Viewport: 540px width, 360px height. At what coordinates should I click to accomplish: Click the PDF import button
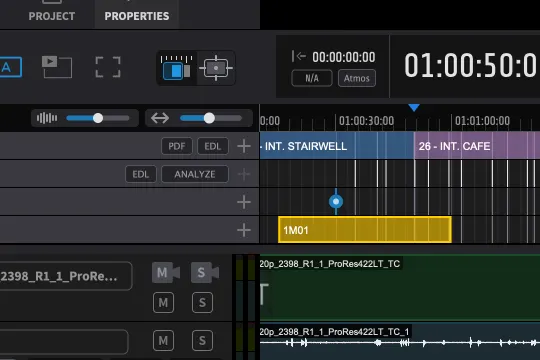tap(177, 146)
